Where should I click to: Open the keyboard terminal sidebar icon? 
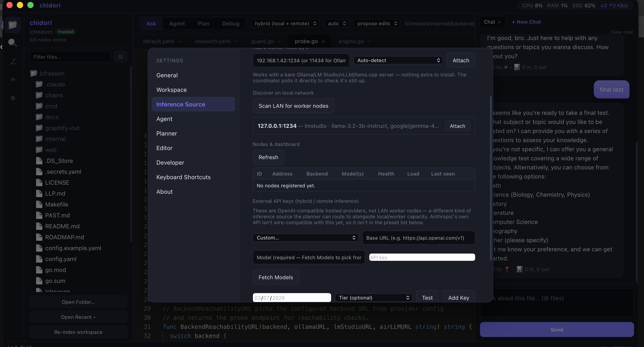pyautogui.click(x=13, y=79)
